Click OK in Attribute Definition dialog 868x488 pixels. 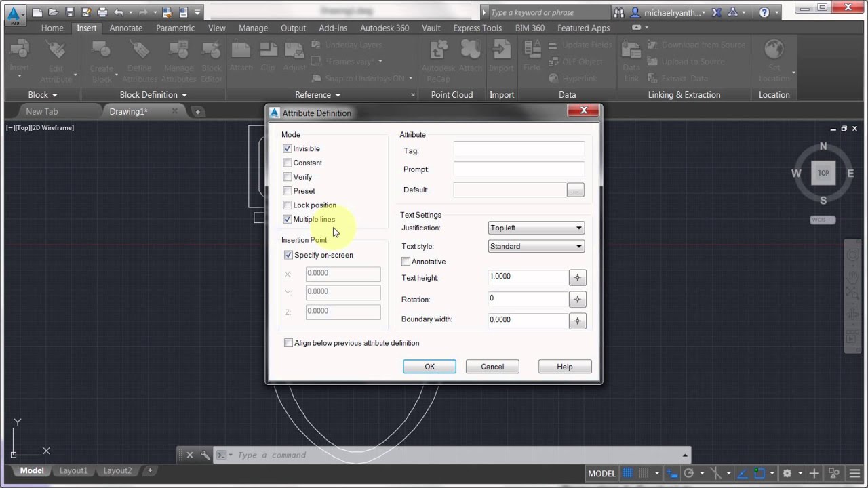pyautogui.click(x=429, y=367)
